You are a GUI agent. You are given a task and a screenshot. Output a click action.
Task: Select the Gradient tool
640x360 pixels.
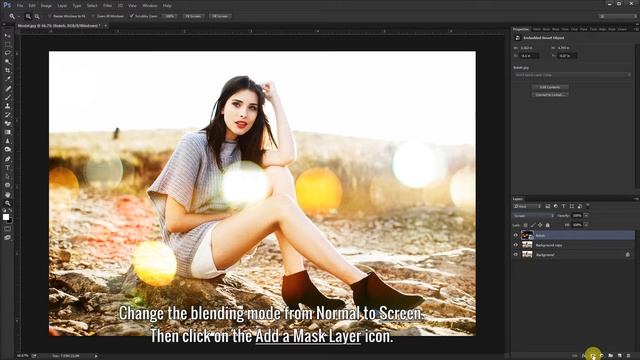[x=7, y=132]
